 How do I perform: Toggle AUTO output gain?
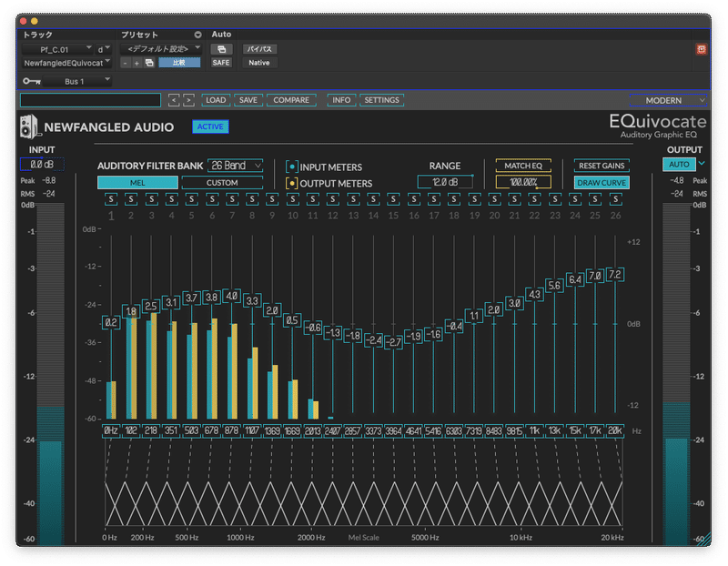click(x=679, y=165)
